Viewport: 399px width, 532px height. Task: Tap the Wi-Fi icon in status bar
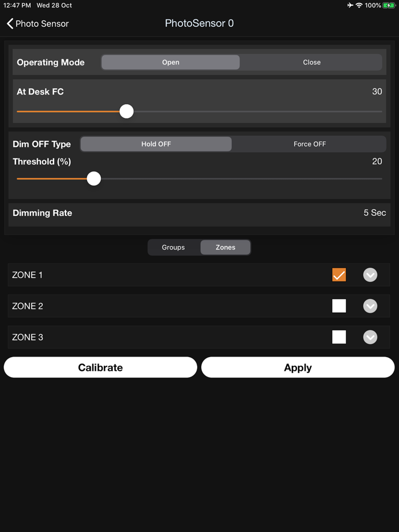point(359,6)
